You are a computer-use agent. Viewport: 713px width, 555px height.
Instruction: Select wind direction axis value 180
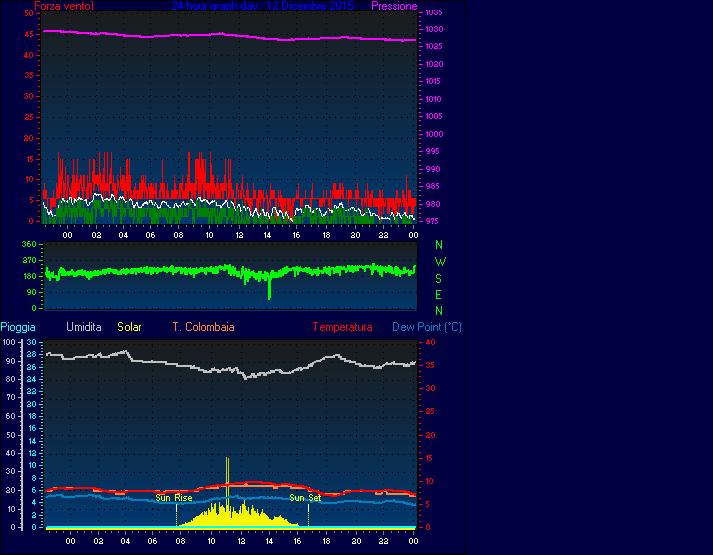coord(29,276)
